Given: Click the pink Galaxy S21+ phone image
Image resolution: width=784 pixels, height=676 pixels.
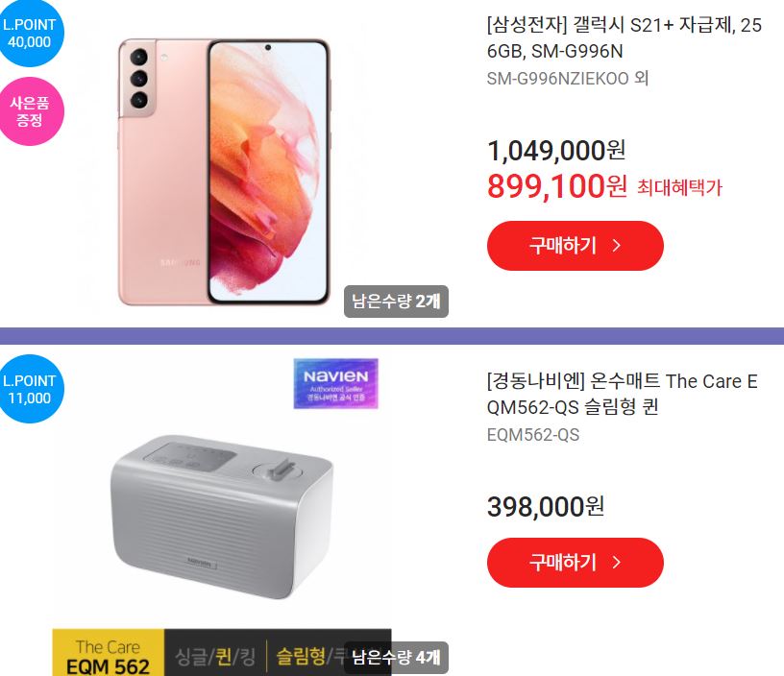Looking at the screenshot, I should tap(224, 172).
